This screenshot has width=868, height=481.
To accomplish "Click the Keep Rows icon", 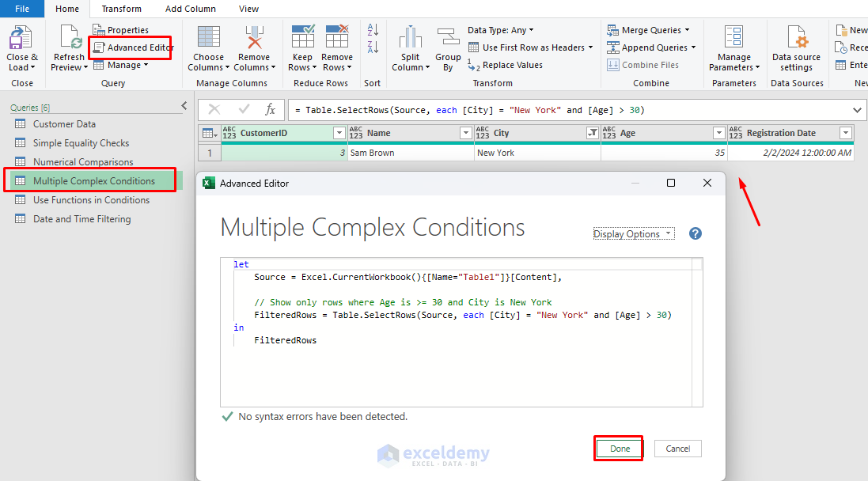I will pyautogui.click(x=303, y=37).
